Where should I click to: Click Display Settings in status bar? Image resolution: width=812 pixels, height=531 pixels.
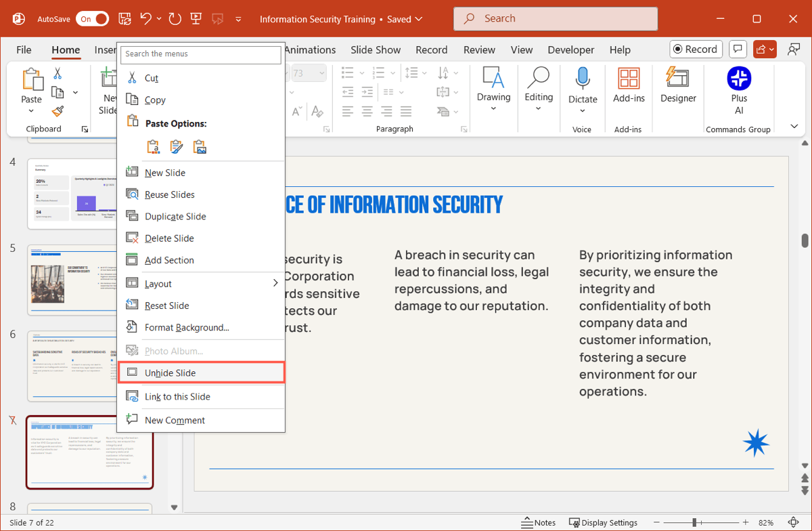pyautogui.click(x=604, y=522)
